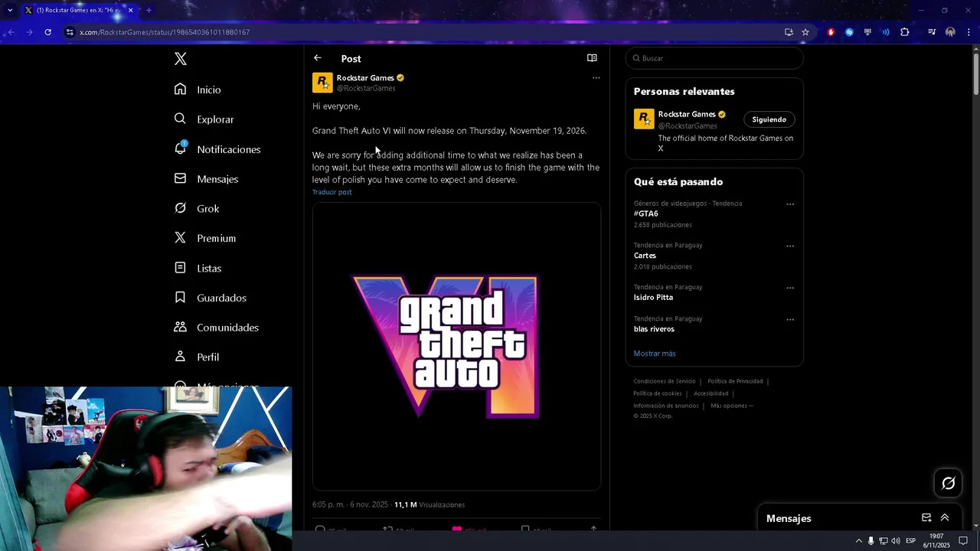Screen dimensions: 980x551
Task: Expand Más opciones in footer
Action: 732,406
